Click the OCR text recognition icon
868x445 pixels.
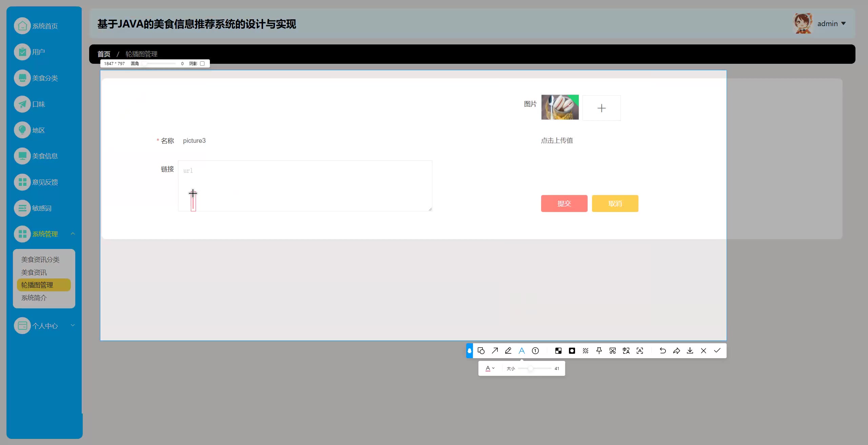click(x=640, y=351)
